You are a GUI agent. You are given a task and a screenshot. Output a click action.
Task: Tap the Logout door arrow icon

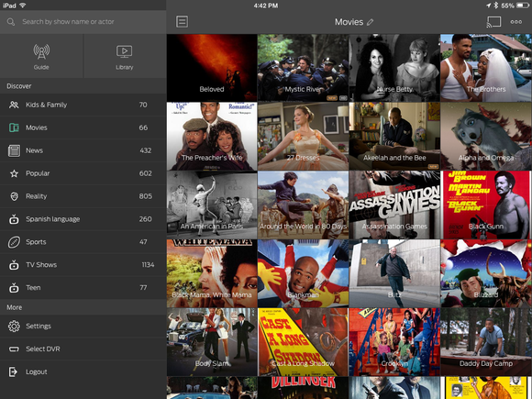click(x=13, y=371)
